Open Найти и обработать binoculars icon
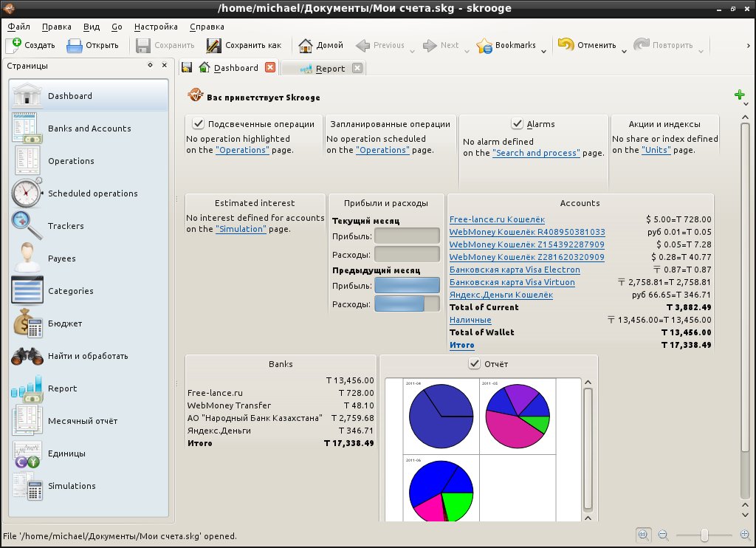This screenshot has width=756, height=548. 27,356
